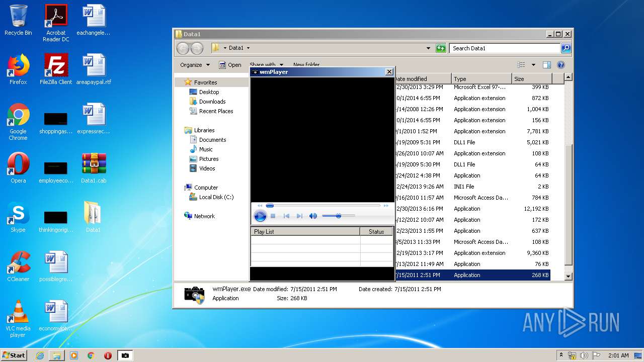This screenshot has height=362, width=644.
Task: Sort files by Date modified column
Action: (423, 79)
